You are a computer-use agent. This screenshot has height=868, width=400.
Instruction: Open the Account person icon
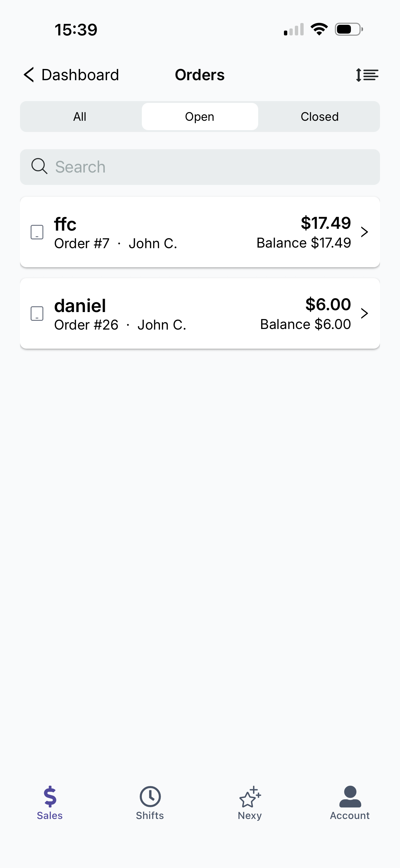click(x=350, y=796)
